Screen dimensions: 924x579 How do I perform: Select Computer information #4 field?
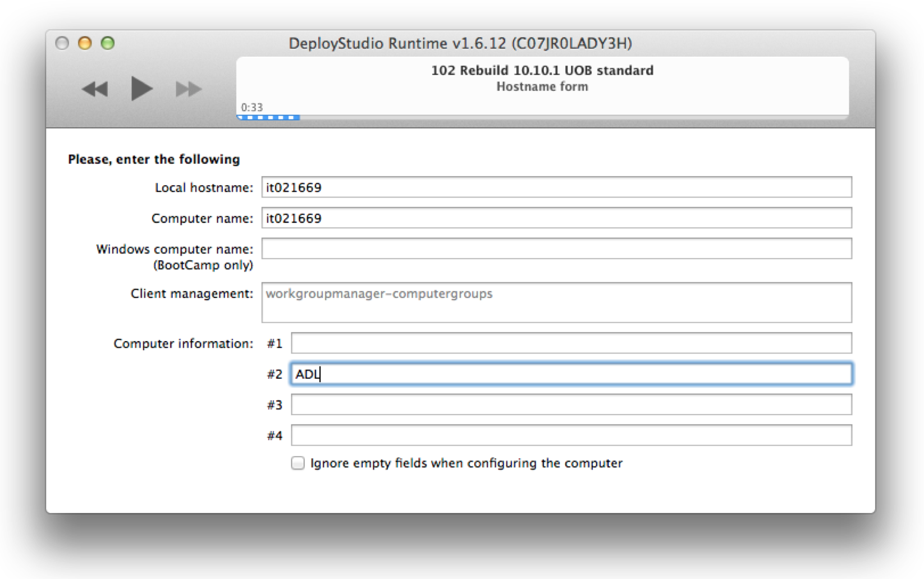point(571,435)
